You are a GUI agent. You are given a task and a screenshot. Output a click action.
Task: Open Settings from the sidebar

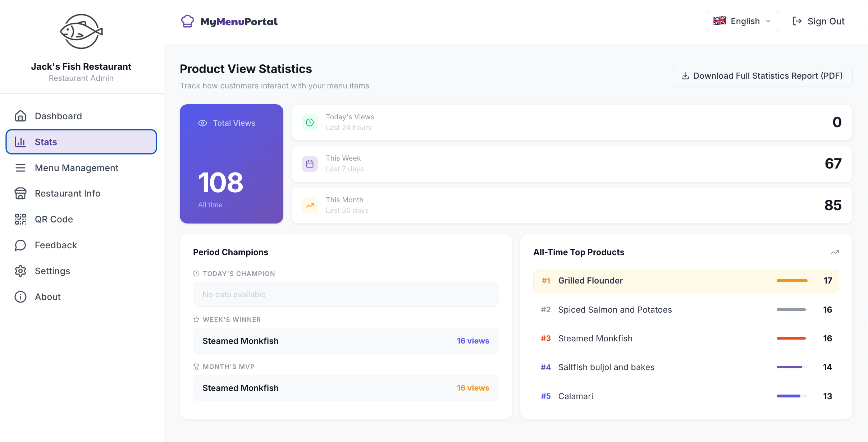pos(81,271)
